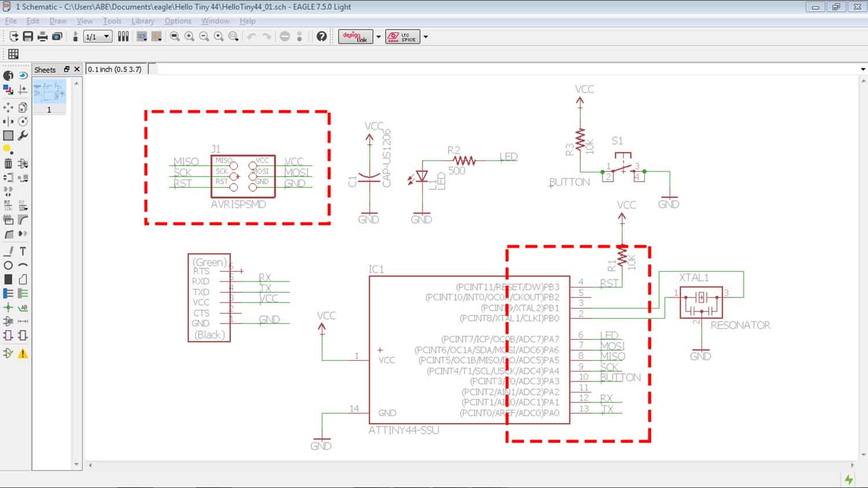
Task: Open the Errors warning tool
Action: tap(23, 353)
